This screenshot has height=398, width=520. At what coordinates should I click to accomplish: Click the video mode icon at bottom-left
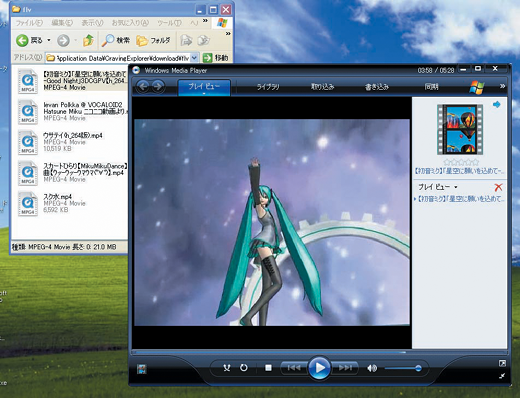[x=142, y=369]
